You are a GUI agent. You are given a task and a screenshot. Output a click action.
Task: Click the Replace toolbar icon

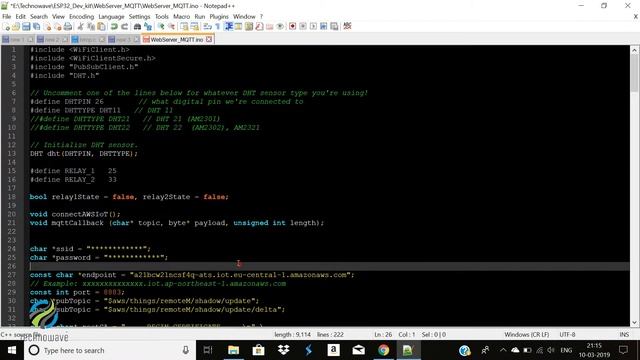click(x=148, y=27)
